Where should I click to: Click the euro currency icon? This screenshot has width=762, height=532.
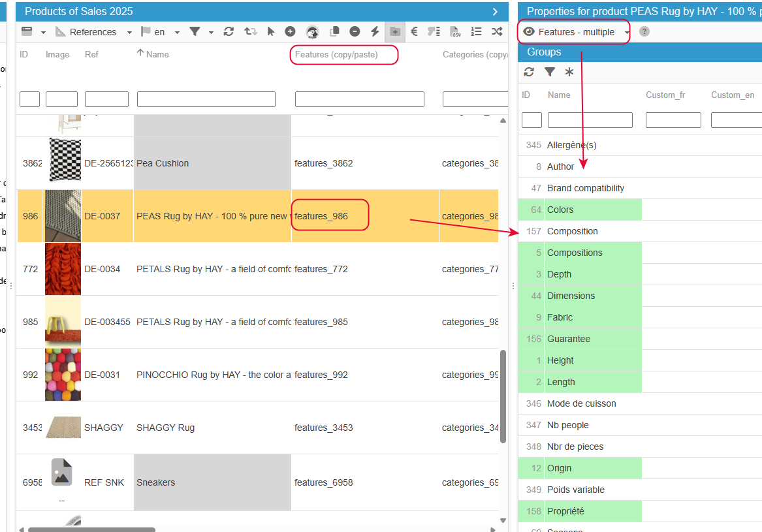pos(414,31)
